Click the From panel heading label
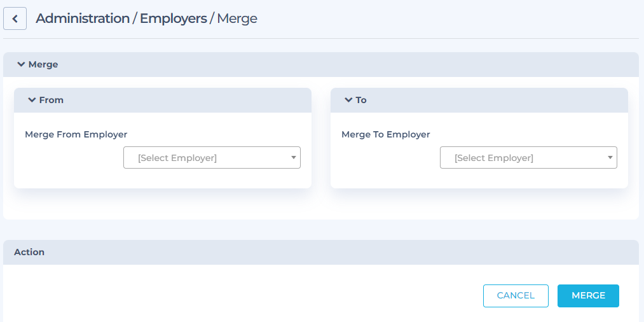 pos(51,100)
